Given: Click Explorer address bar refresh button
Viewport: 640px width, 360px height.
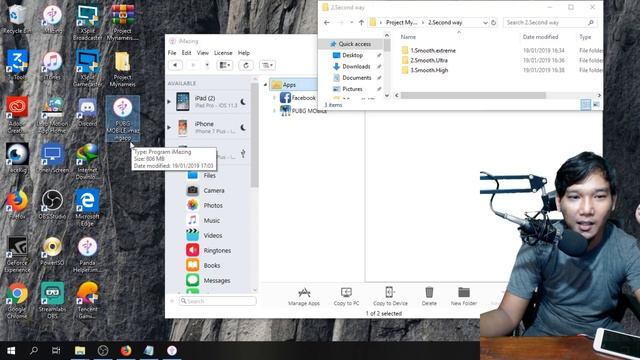Looking at the screenshot, I should 493,23.
